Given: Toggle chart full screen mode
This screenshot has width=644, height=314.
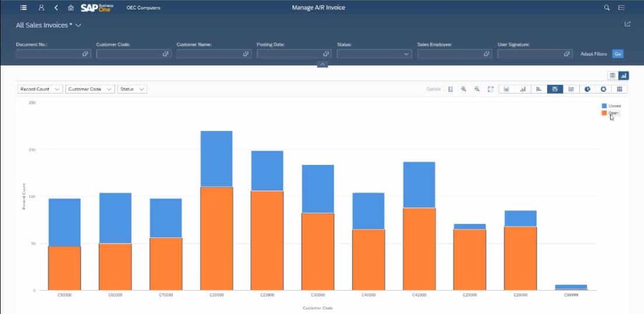Looking at the screenshot, I should click(x=491, y=89).
